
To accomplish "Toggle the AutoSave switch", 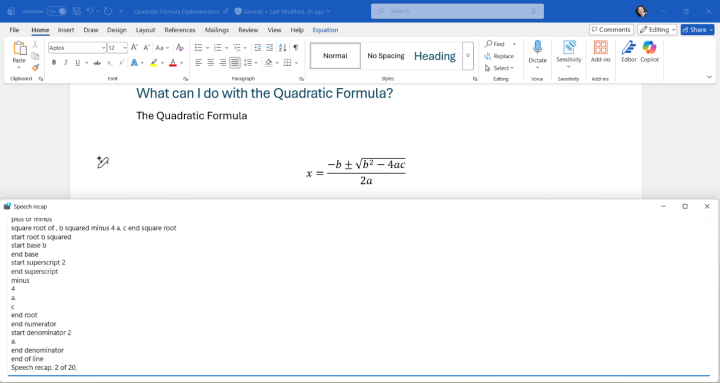I will [57, 11].
